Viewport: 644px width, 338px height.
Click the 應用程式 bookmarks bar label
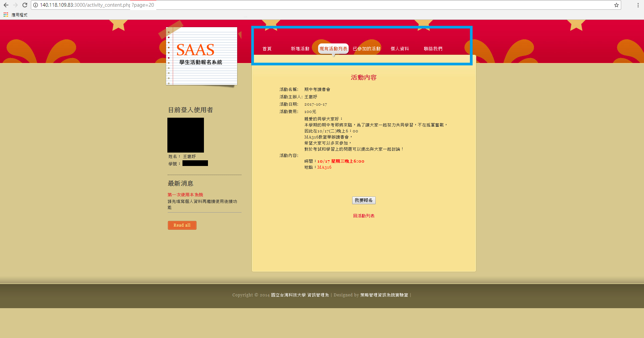click(19, 15)
